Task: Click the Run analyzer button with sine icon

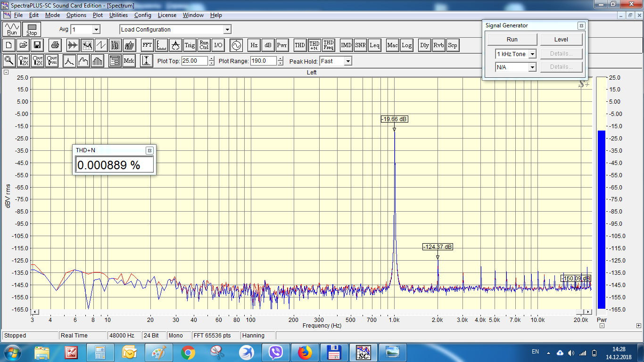Action: (12, 29)
